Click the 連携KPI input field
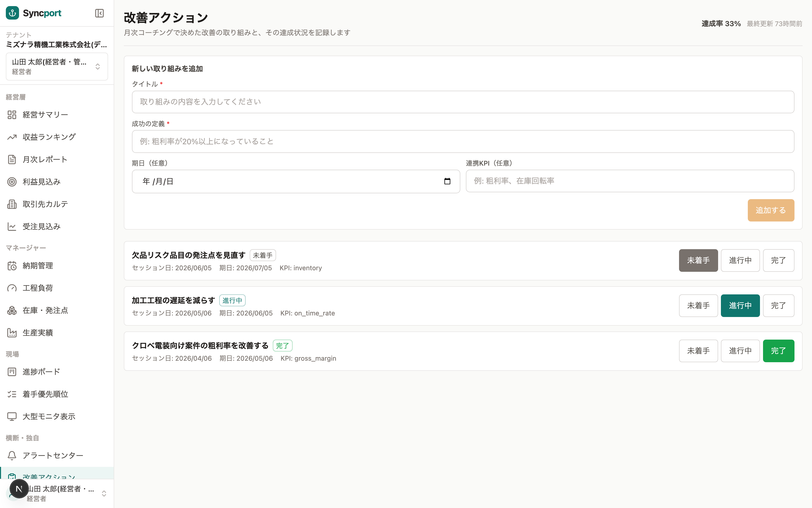 pos(630,181)
